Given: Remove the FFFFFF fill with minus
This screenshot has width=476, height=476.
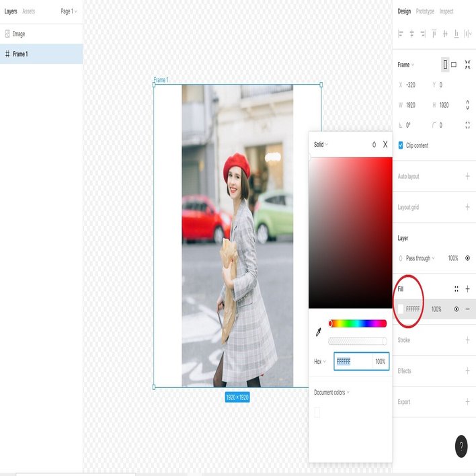Looking at the screenshot, I should coord(467,309).
